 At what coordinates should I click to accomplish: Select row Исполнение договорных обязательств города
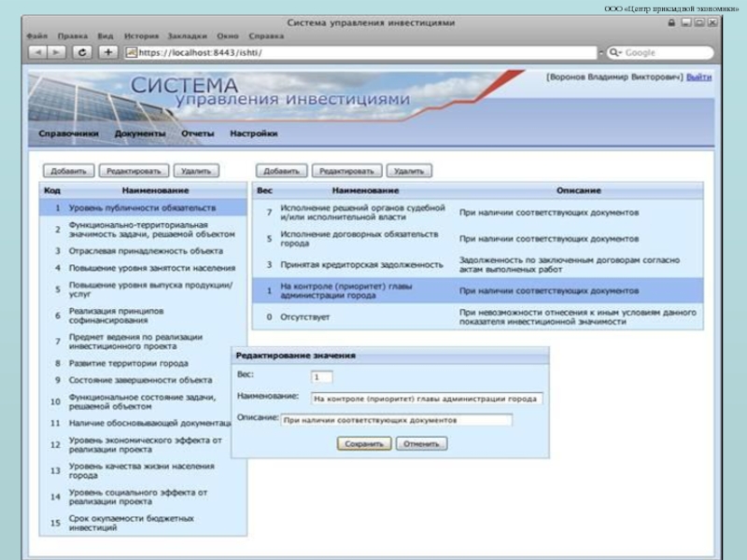point(478,239)
